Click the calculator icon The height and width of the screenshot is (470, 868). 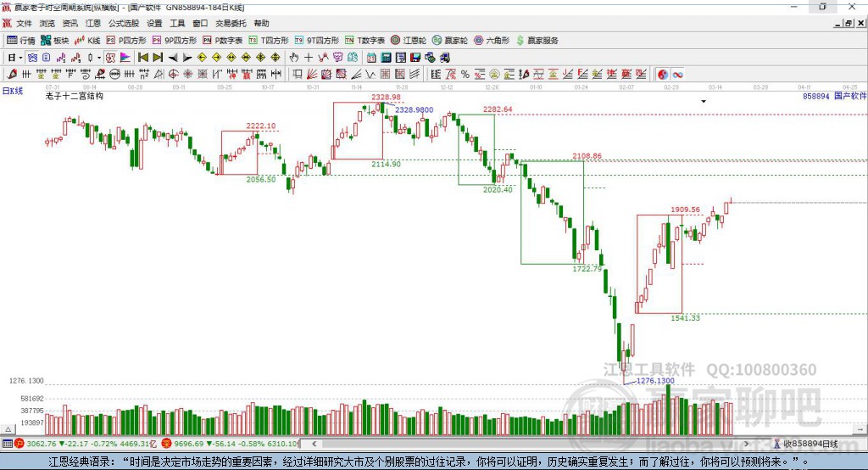[x=387, y=58]
